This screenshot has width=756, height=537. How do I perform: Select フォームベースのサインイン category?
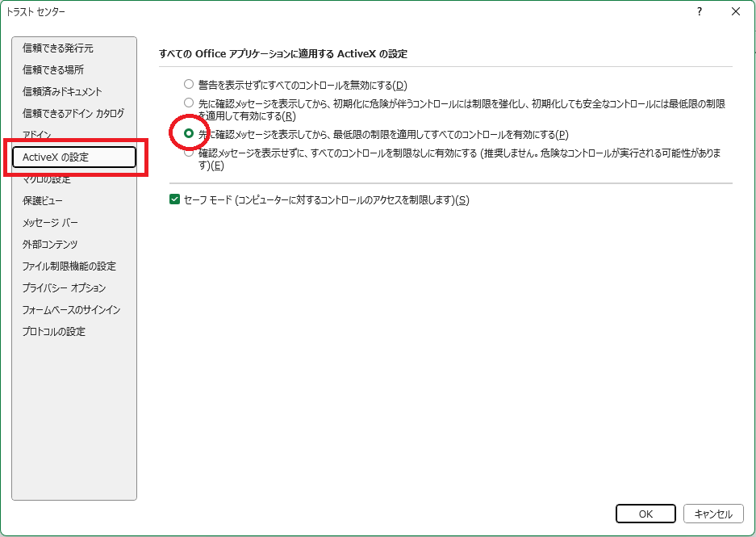coord(71,309)
